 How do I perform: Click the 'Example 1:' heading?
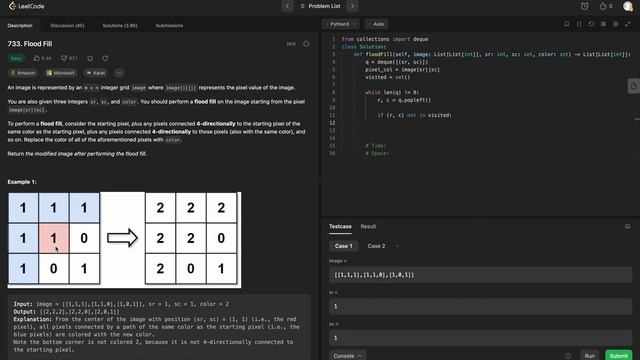pos(22,182)
